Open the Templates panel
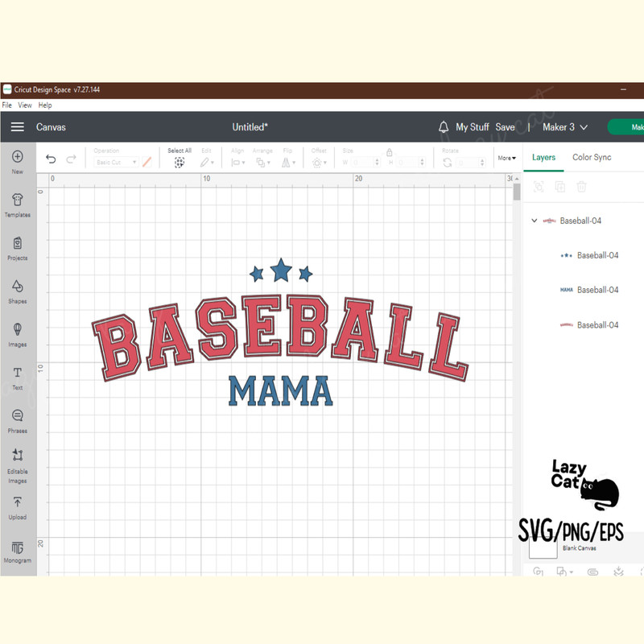Image resolution: width=644 pixels, height=644 pixels. (x=17, y=204)
